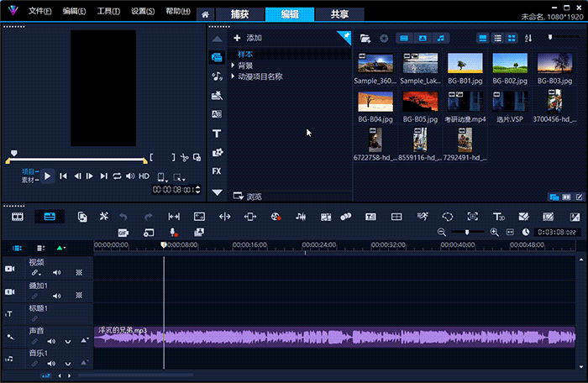Image resolution: width=588 pixels, height=383 pixels.
Task: Click the record voice-over microphone icon
Action: (x=174, y=232)
